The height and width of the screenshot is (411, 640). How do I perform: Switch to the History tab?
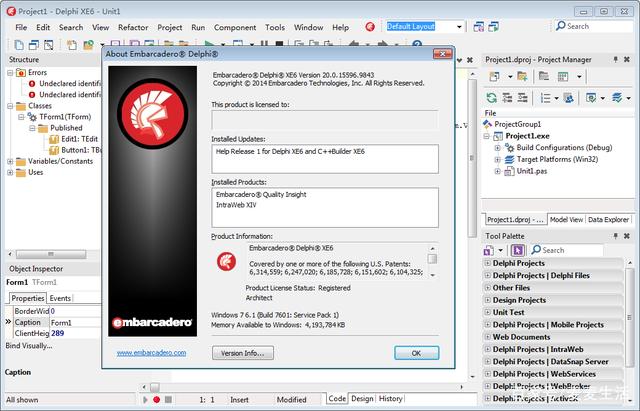click(x=390, y=399)
